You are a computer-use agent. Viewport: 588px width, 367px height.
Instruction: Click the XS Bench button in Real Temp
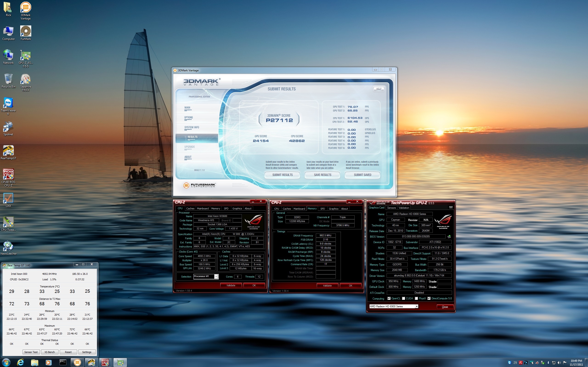[x=50, y=352]
